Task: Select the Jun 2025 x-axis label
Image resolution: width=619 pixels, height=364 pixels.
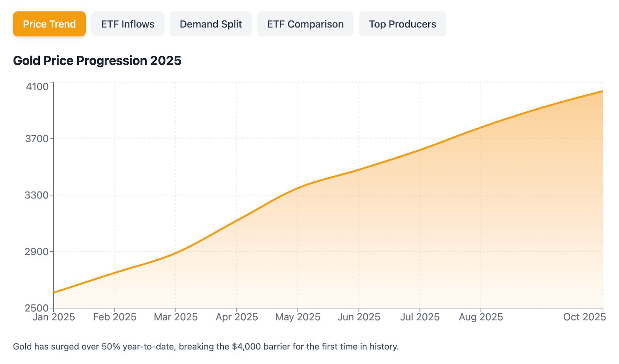Action: pyautogui.click(x=359, y=317)
